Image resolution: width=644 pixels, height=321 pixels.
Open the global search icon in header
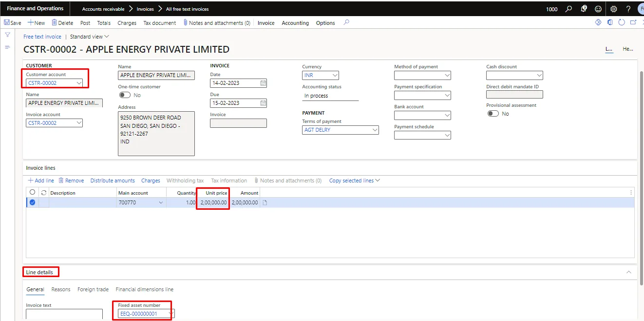click(568, 9)
